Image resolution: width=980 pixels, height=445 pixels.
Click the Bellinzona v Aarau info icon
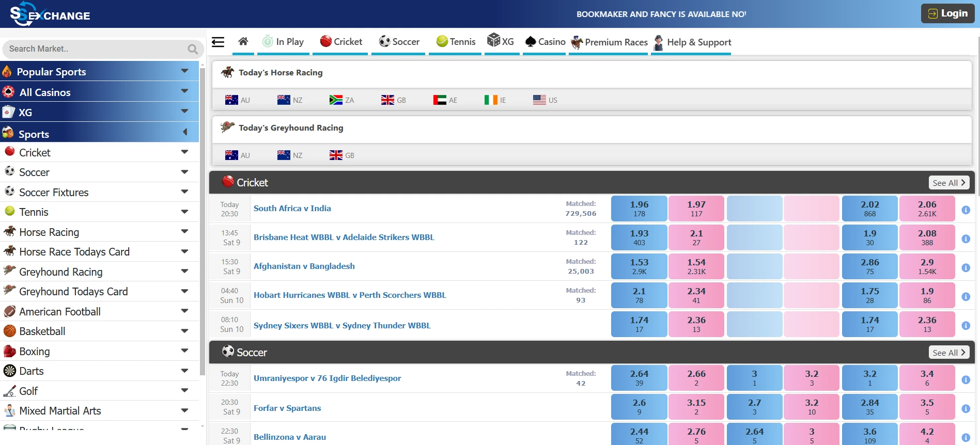[966, 438]
